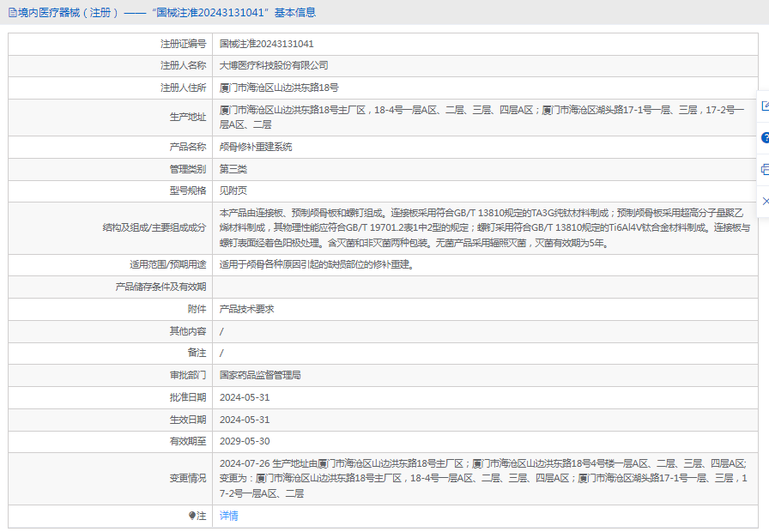Click the 型号规格 row label
The image size is (769, 532).
[188, 190]
